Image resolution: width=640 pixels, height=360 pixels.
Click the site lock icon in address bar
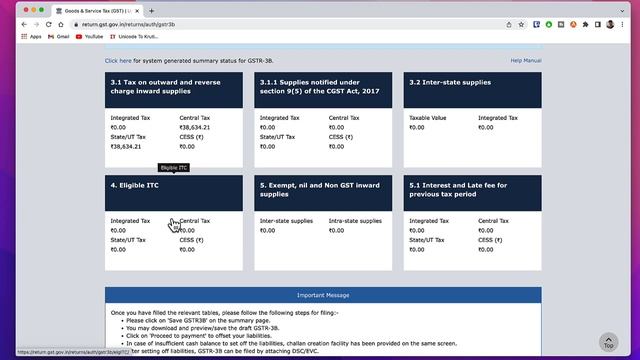point(76,24)
